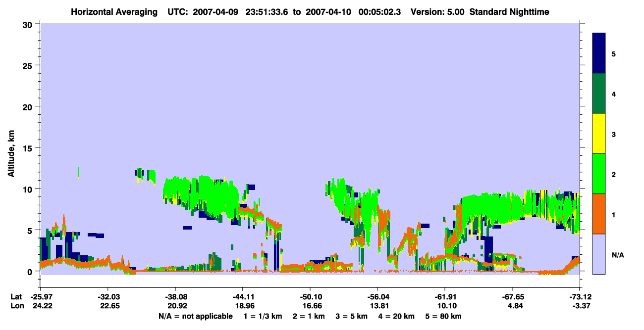Click the legend entry '2 = 1 km'
644x330 pixels.
(x=309, y=316)
